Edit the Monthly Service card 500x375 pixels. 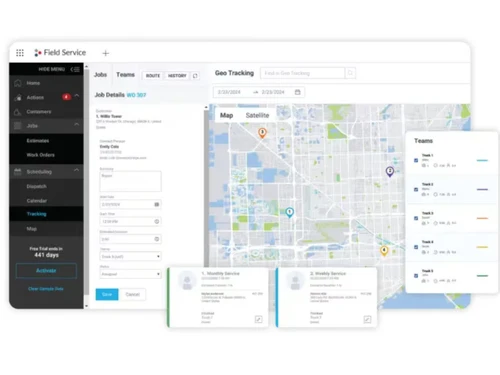(x=258, y=319)
